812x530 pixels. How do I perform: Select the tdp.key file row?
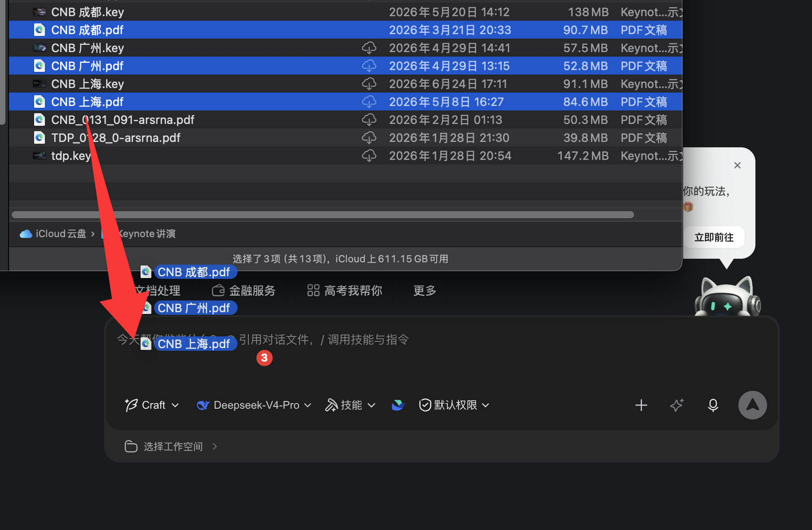(345, 156)
